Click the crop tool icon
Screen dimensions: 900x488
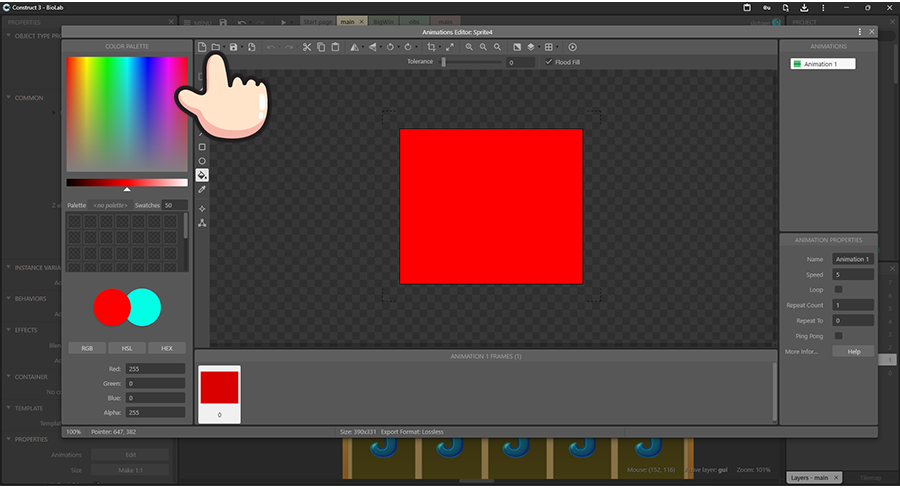tap(431, 47)
